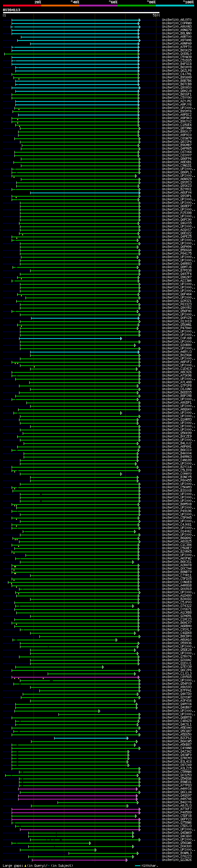Viewport: 197px width, 868px height.
Task: Select label UniRef100_Q6ZLP8
Action: click(177, 71)
